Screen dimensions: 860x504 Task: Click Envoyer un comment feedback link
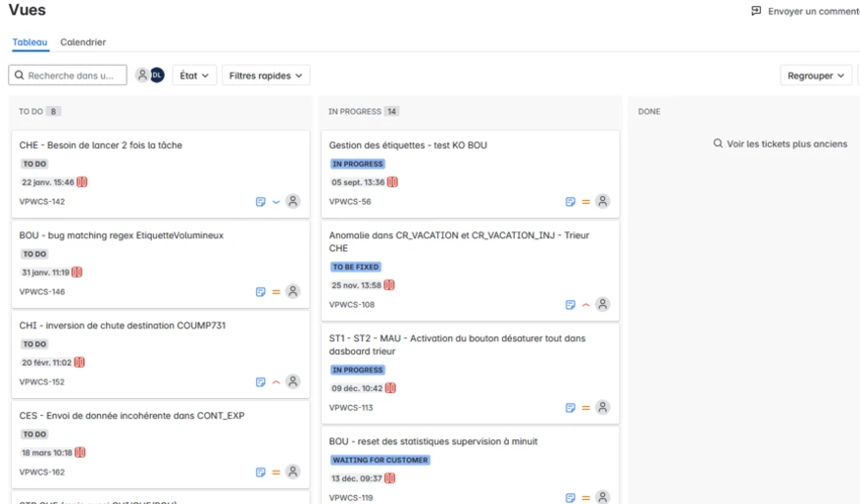click(813, 11)
